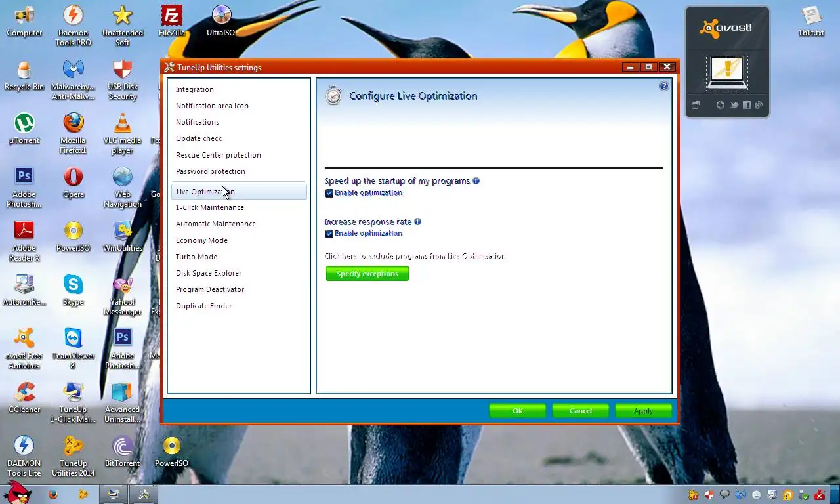Click Firefox icon in taskbar

52,495
